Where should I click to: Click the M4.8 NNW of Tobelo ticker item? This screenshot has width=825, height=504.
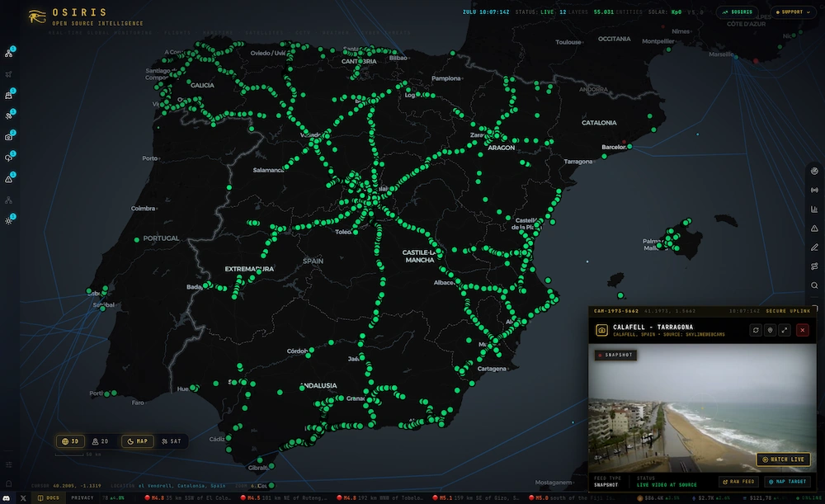pos(379,497)
